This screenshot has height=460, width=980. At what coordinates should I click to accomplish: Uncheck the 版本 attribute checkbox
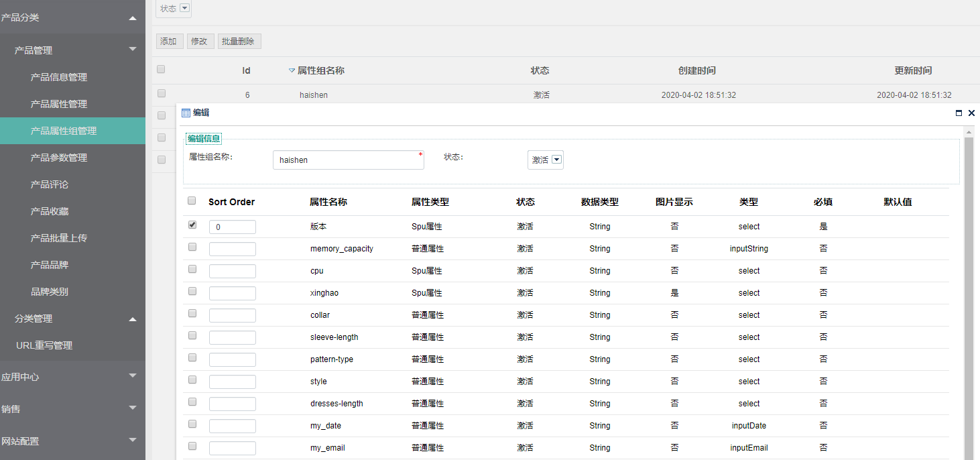[x=192, y=225]
